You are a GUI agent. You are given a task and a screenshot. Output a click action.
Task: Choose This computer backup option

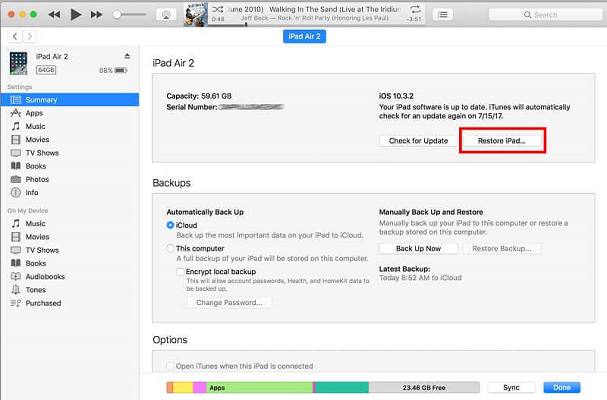170,248
